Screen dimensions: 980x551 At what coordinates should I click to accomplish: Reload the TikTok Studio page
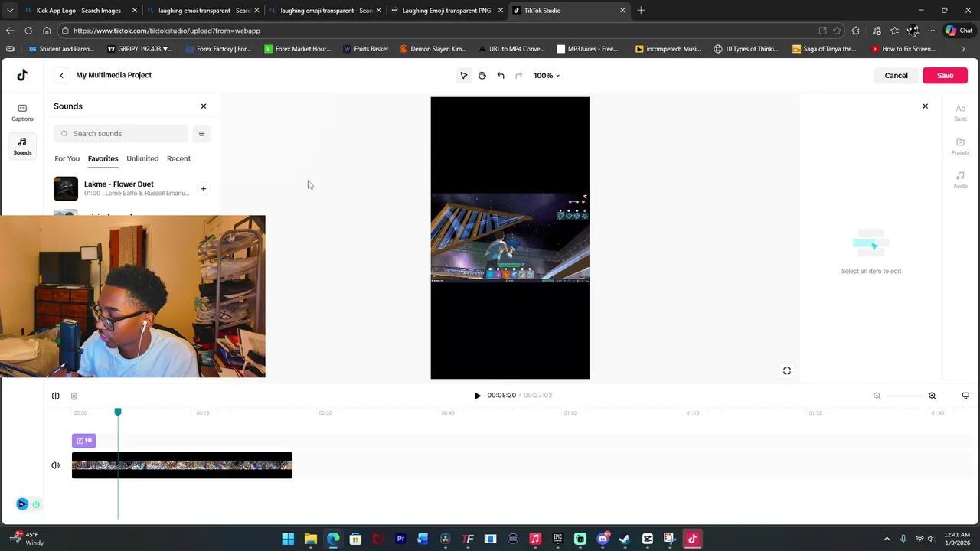[28, 31]
